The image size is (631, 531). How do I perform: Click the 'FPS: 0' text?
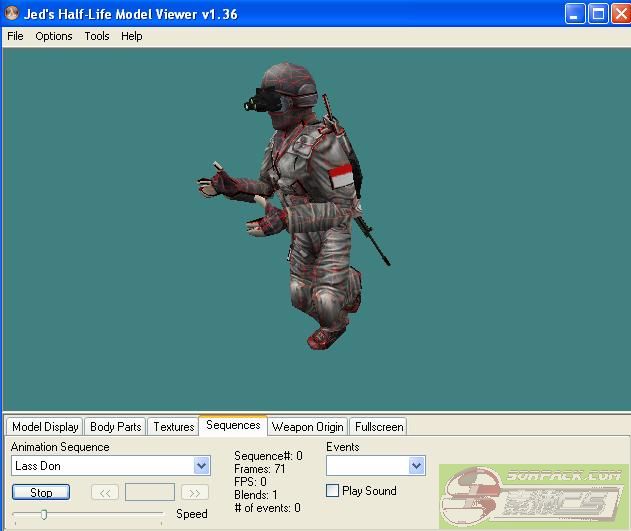point(250,482)
